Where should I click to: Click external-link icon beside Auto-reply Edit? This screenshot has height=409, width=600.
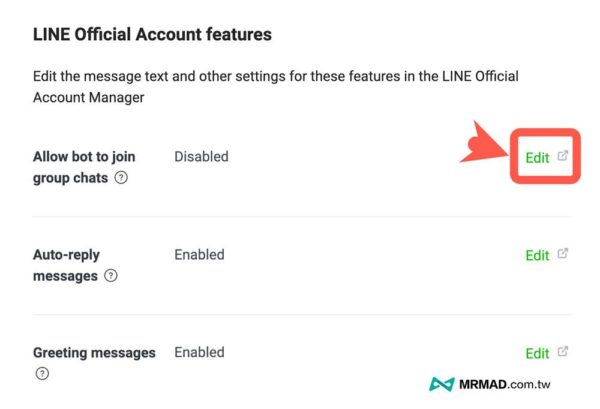coord(563,254)
